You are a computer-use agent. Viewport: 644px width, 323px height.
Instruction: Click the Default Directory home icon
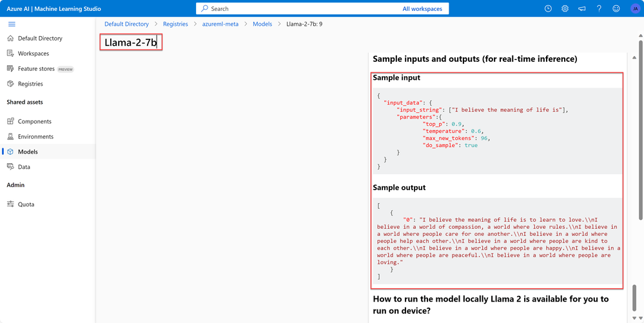pyautogui.click(x=11, y=38)
